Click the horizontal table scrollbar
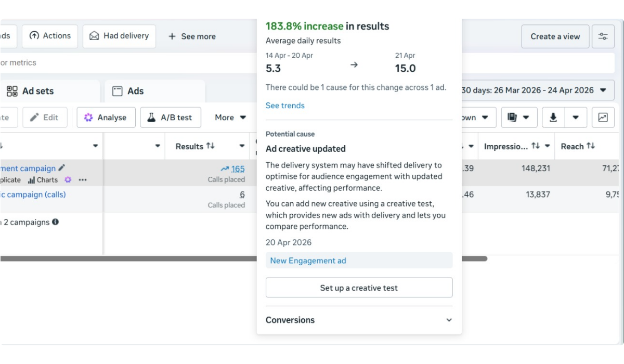Viewport: 624px width, 364px height. pos(243,258)
